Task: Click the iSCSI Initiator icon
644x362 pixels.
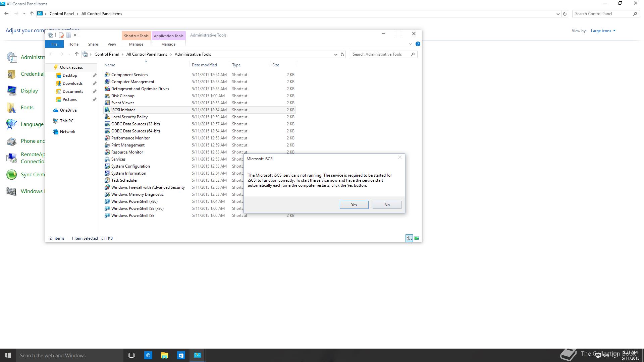Action: (107, 110)
